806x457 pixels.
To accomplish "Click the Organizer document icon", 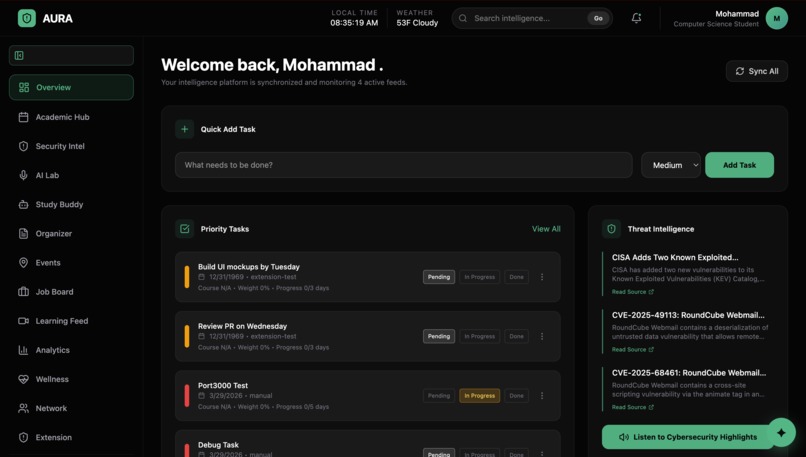I will pos(23,233).
